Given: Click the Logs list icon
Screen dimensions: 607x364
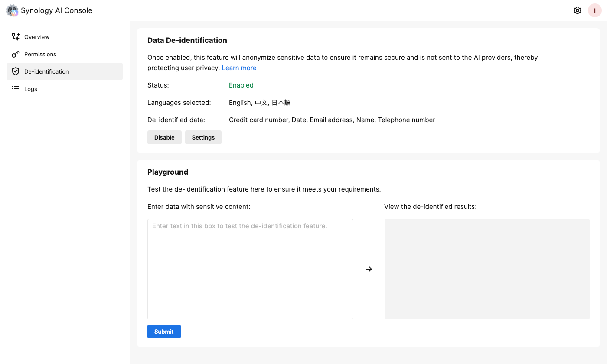Looking at the screenshot, I should tap(16, 89).
